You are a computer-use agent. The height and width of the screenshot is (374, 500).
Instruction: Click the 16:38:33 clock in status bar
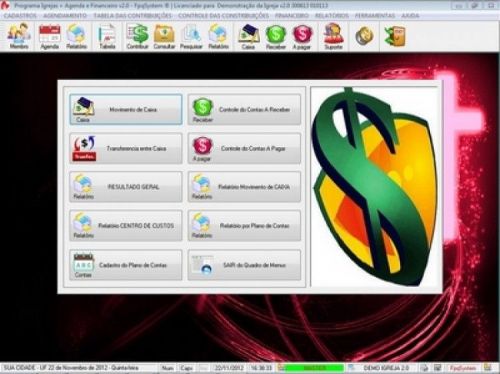coord(261,368)
